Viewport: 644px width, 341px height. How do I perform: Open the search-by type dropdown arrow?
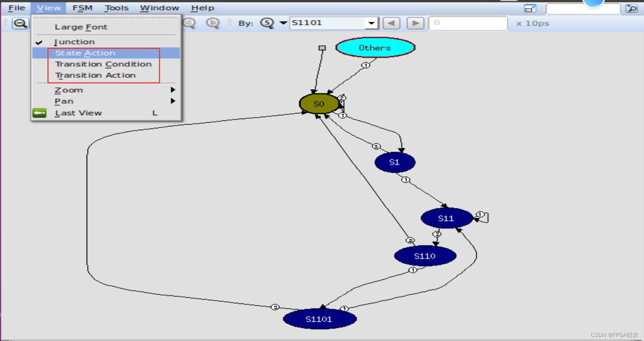(x=283, y=23)
